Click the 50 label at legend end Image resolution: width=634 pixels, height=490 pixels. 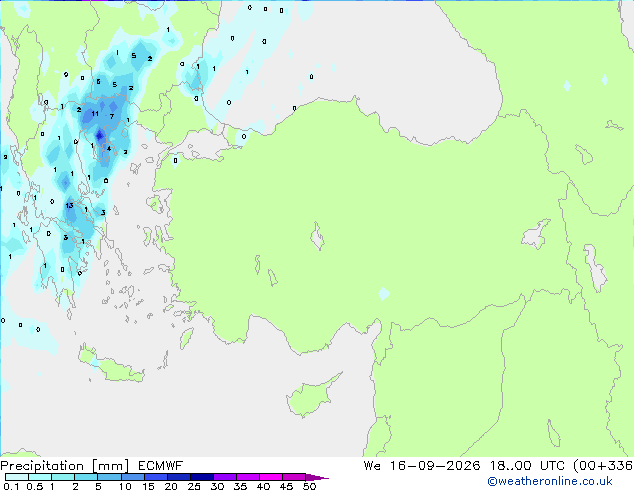coord(309,486)
